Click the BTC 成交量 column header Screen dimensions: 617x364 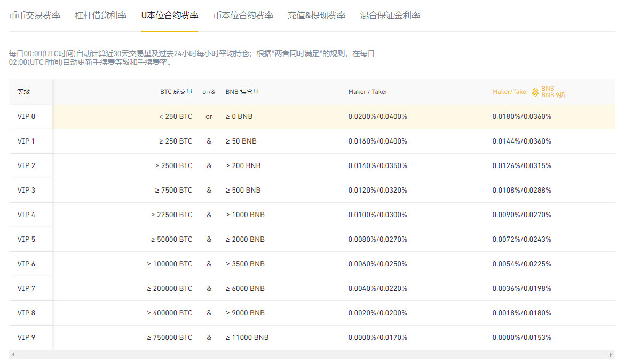176,92
